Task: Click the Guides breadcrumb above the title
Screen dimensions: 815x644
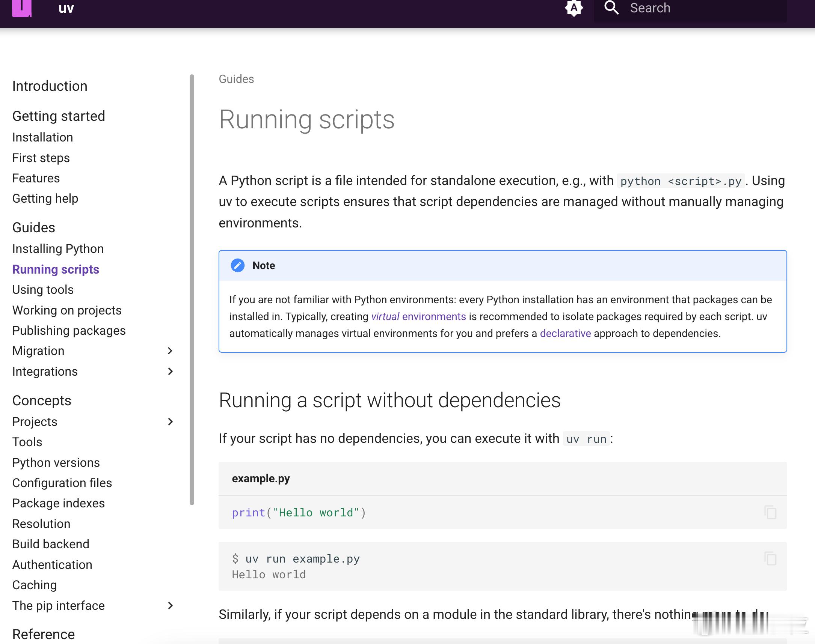Action: point(236,79)
